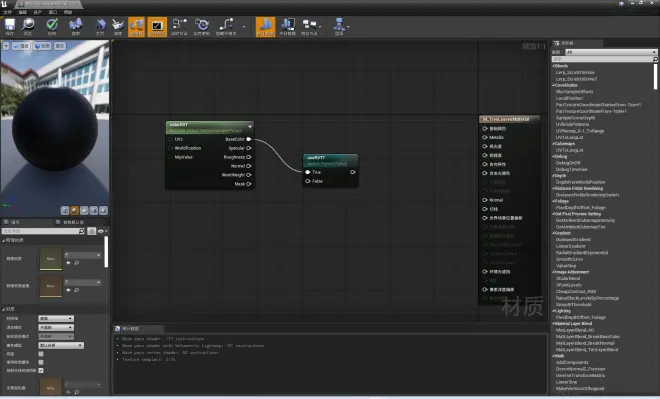Click the Perspective view button in preview viewport
Screen dimensions: 660x399
21,46
